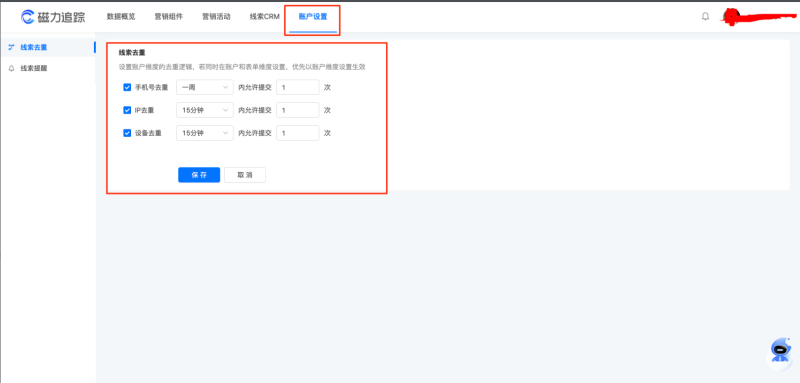Click the 手机号去重 submission count field

pyautogui.click(x=298, y=88)
